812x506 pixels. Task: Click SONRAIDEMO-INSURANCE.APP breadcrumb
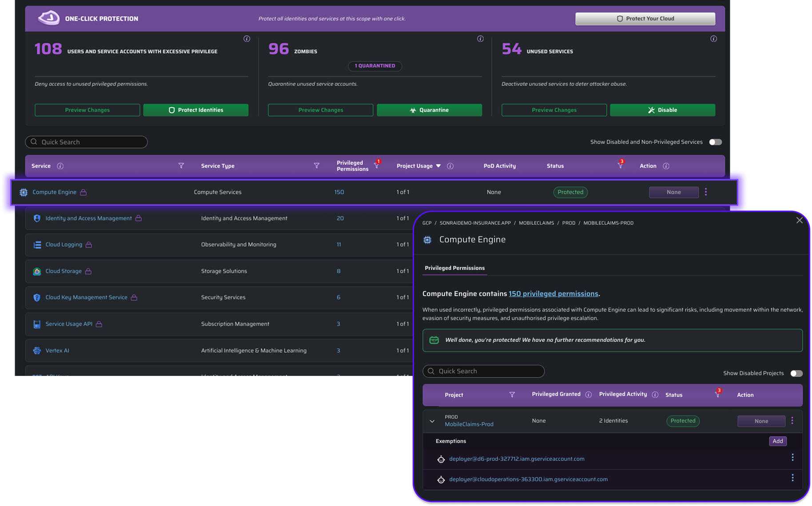pos(475,223)
